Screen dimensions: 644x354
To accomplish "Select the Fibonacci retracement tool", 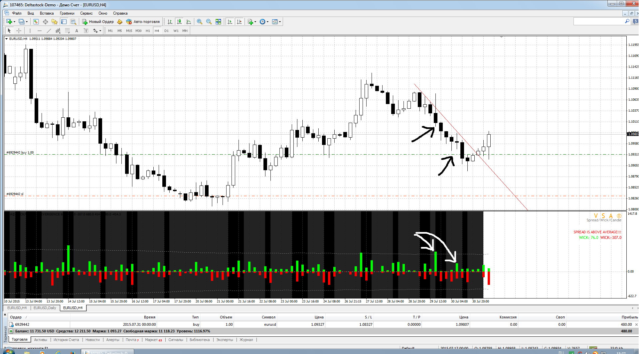I will click(68, 31).
